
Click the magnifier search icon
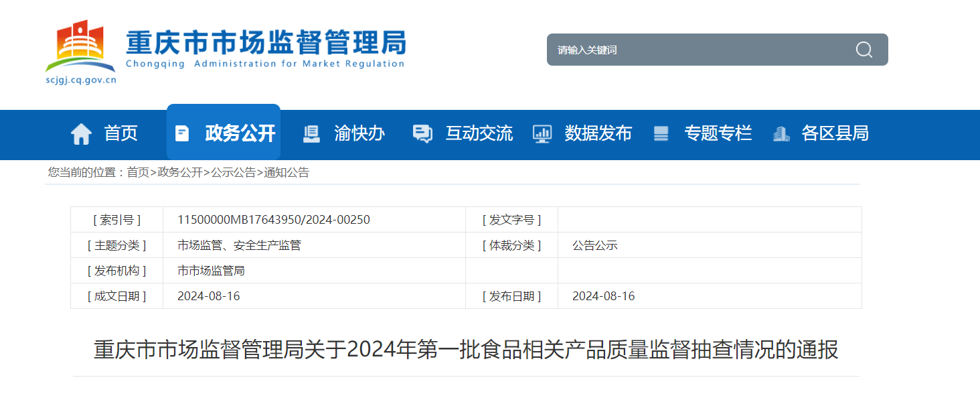pos(864,50)
